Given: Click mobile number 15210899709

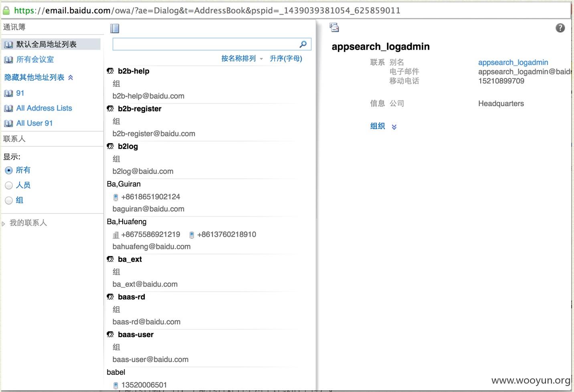Looking at the screenshot, I should pos(501,81).
